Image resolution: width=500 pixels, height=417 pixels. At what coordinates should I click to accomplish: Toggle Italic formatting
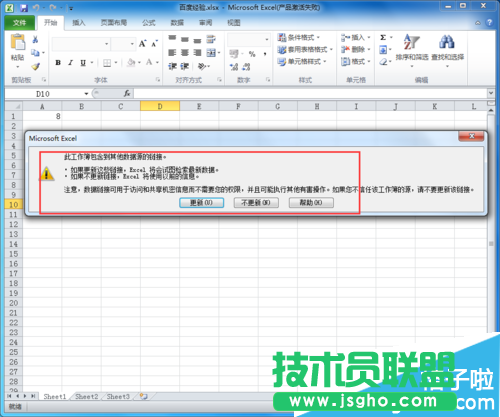click(x=70, y=62)
